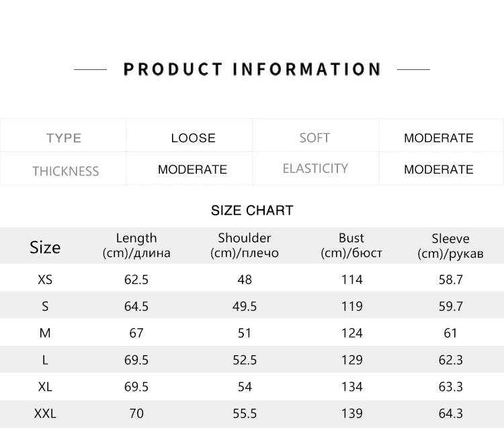Select the S shoulder value 49.5

(245, 306)
